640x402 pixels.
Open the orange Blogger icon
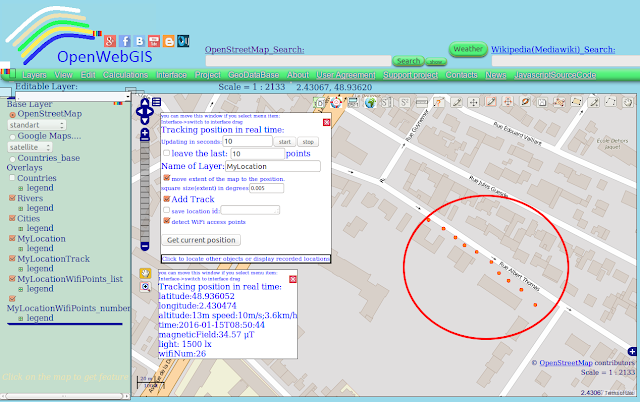pyautogui.click(x=169, y=41)
